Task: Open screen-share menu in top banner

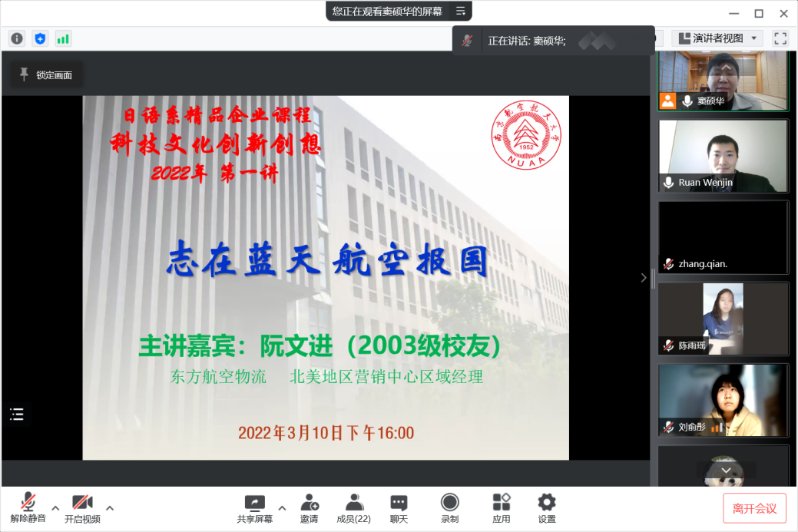Action: [461, 11]
